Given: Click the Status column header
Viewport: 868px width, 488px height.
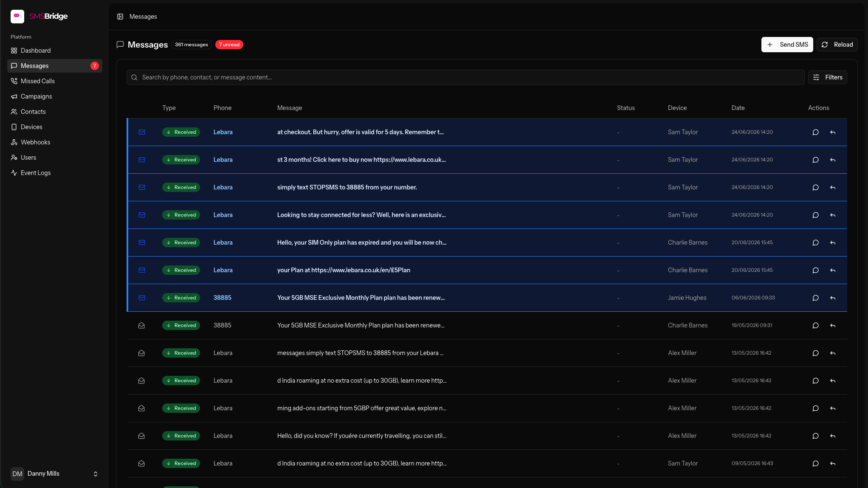Looking at the screenshot, I should (x=626, y=108).
